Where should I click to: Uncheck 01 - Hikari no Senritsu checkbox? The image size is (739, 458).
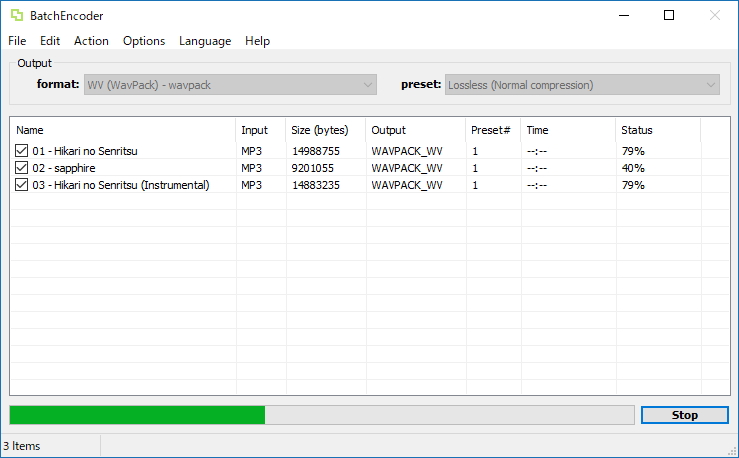[x=21, y=151]
